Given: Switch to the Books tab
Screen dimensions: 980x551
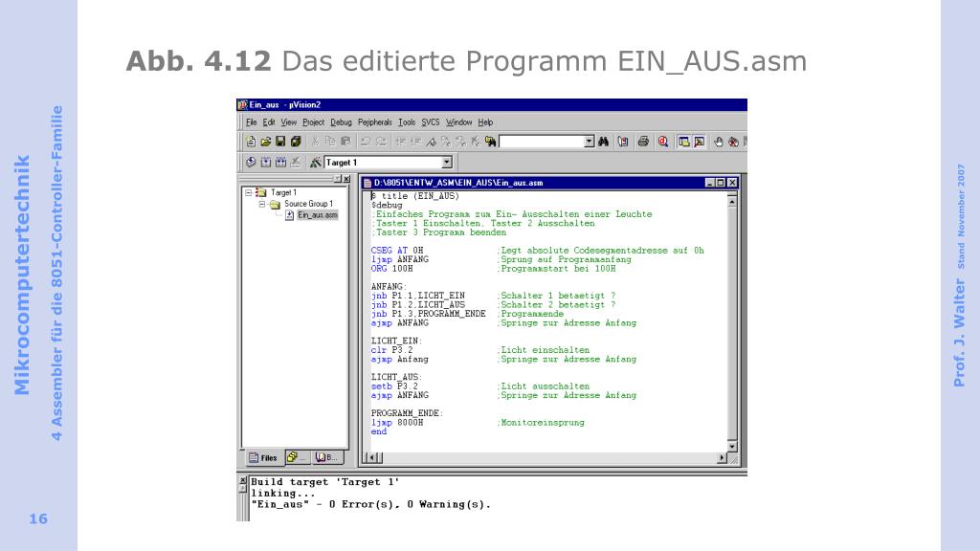Looking at the screenshot, I should (x=327, y=458).
